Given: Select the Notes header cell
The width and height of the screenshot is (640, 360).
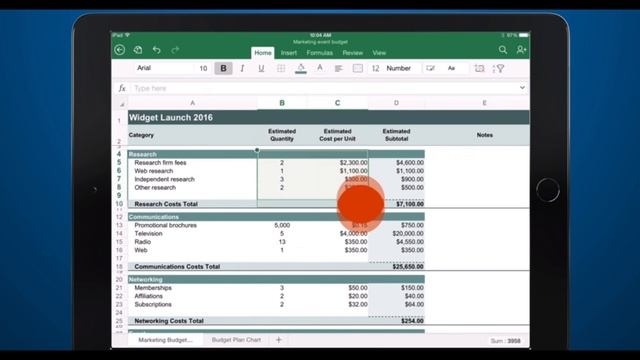Looking at the screenshot, I should [484, 135].
